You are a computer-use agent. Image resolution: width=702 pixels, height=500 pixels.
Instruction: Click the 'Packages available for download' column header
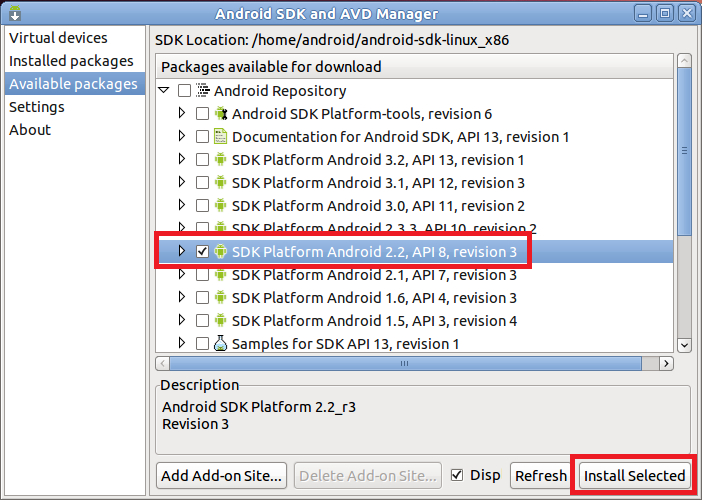pos(414,67)
